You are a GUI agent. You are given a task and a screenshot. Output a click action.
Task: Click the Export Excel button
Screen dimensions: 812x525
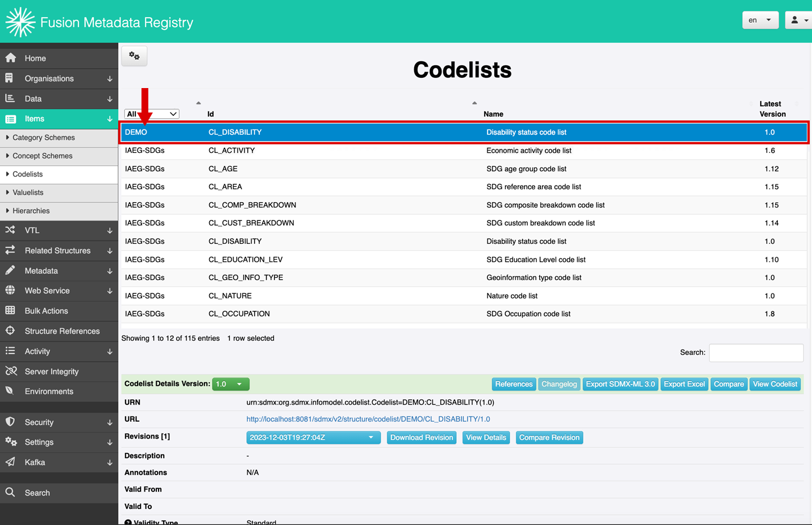(x=684, y=384)
